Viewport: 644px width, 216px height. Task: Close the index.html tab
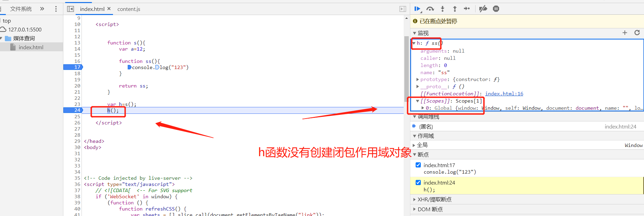[109, 9]
